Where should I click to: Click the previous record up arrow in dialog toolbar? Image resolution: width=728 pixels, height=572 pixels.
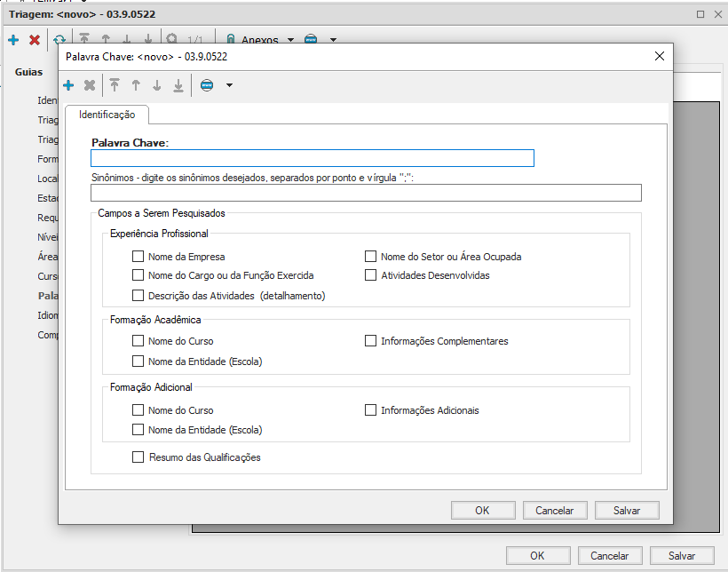pos(136,85)
